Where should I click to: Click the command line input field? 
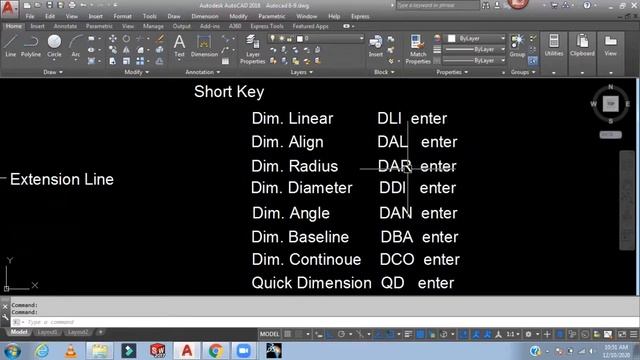324,322
